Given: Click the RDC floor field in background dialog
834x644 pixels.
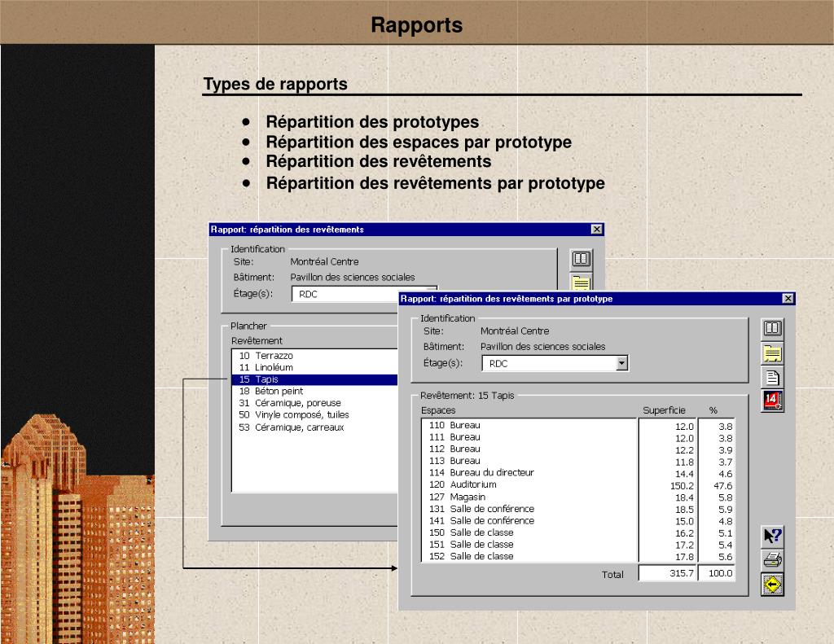Looking at the screenshot, I should click(x=345, y=294).
